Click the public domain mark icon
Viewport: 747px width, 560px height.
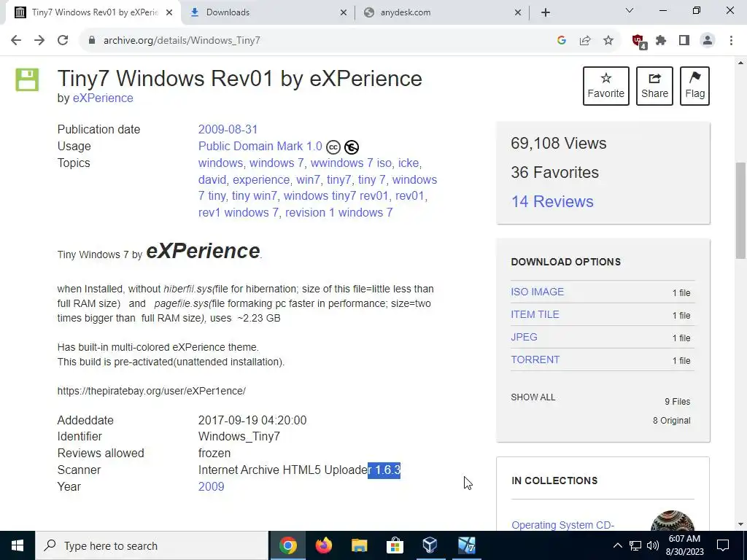tap(352, 147)
